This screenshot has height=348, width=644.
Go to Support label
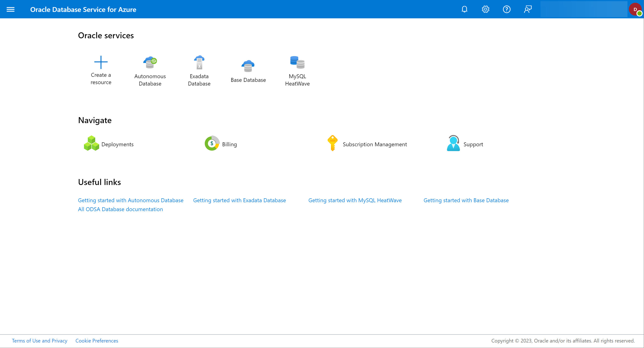pyautogui.click(x=473, y=144)
